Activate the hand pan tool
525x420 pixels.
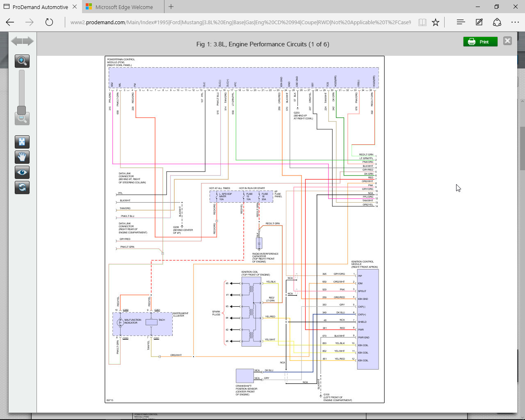(x=22, y=157)
